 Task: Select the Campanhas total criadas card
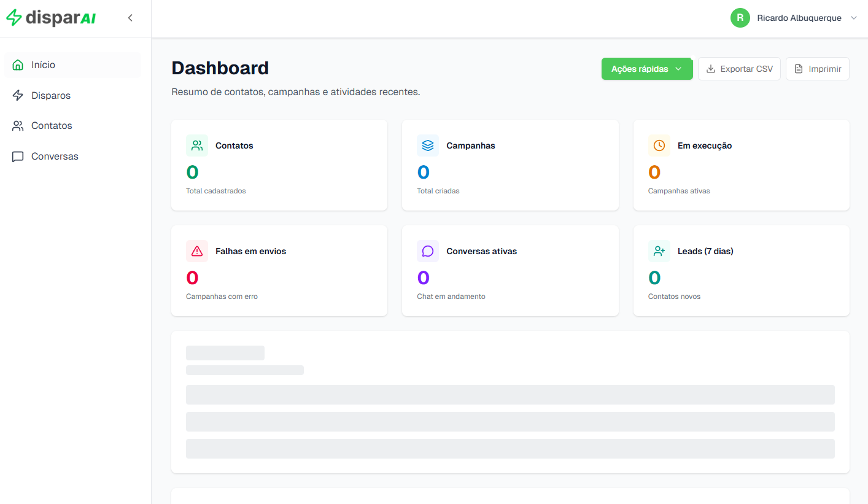[510, 165]
